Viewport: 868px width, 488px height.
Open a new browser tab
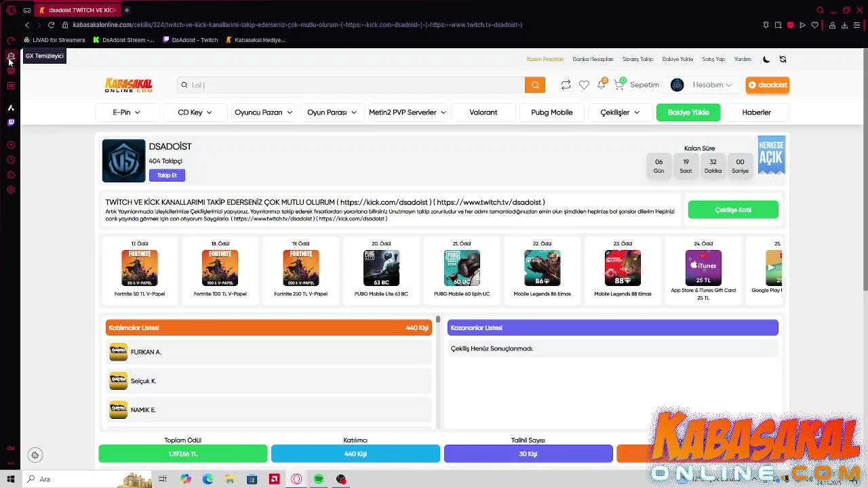pyautogui.click(x=127, y=10)
